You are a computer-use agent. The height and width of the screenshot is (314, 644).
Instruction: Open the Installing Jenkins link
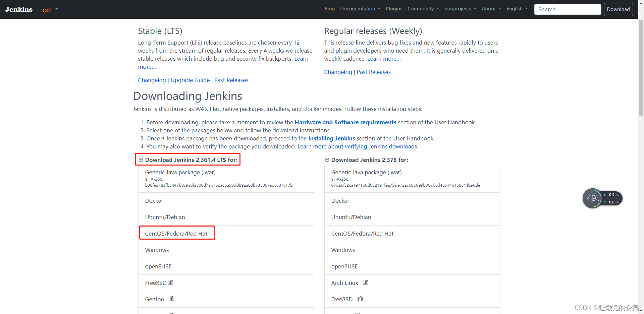point(332,138)
